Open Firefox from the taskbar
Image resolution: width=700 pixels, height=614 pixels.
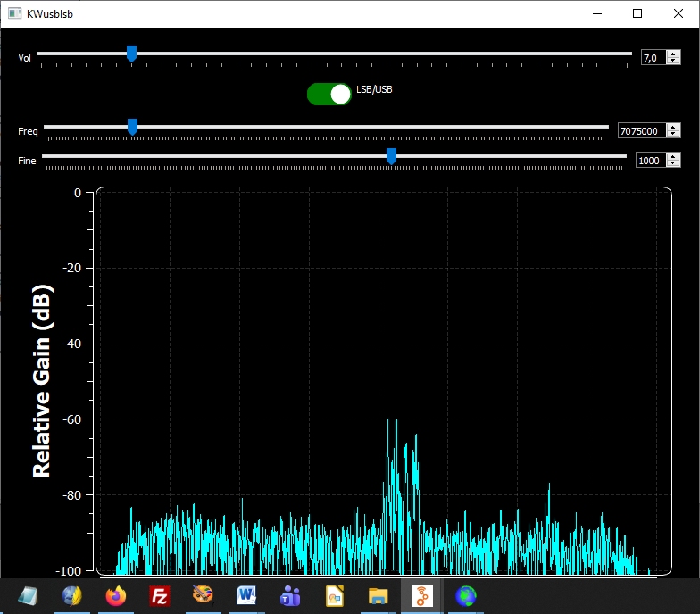tap(116, 595)
